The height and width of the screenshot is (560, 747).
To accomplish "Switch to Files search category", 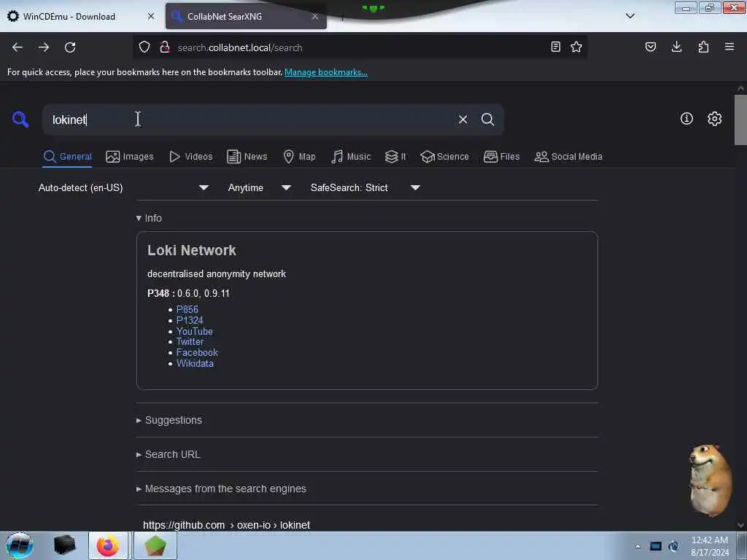I will click(x=501, y=157).
